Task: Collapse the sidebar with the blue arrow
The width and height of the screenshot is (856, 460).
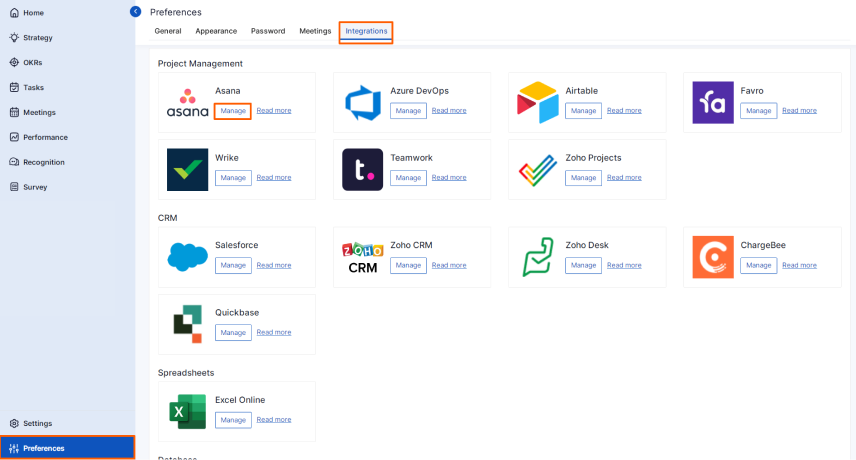Action: click(135, 11)
